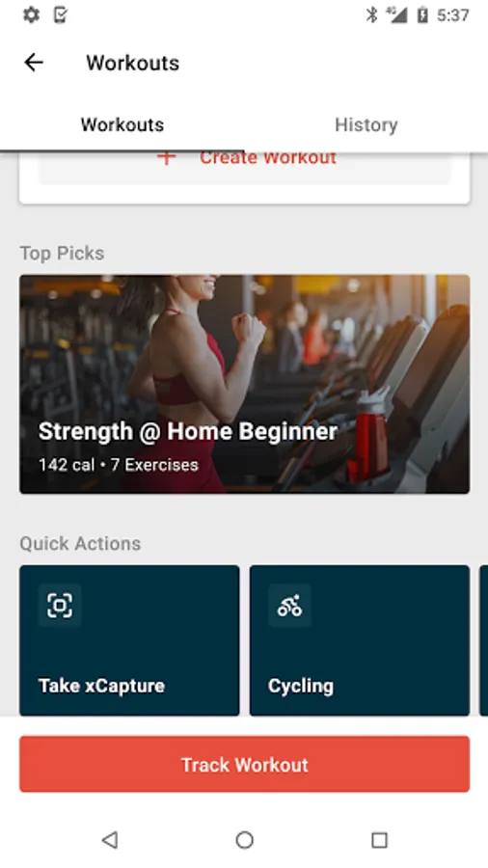Tap the Android back navigation triangle

click(110, 840)
